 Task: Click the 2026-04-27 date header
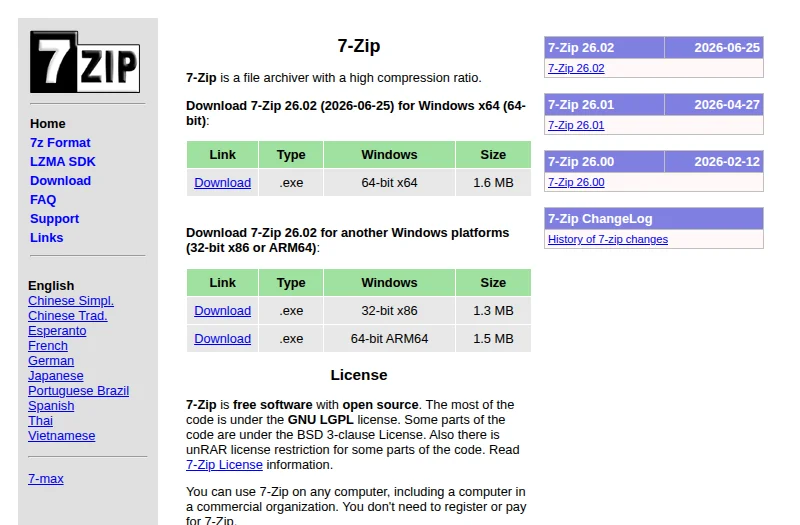click(x=714, y=105)
